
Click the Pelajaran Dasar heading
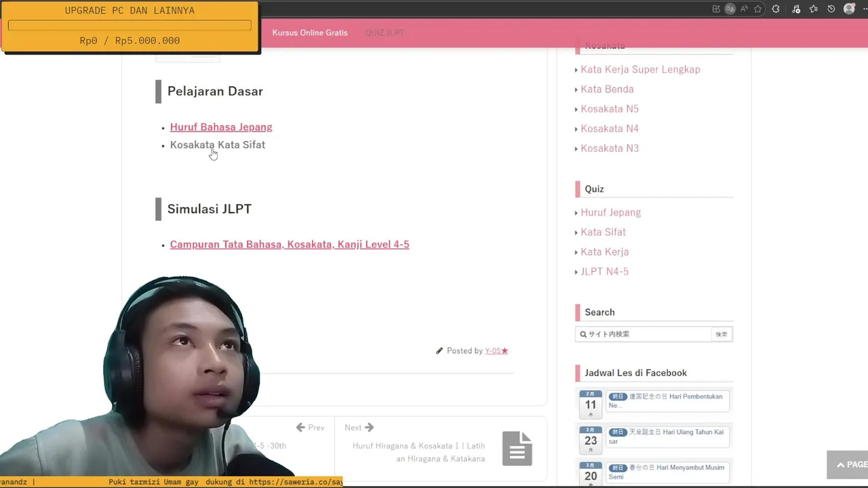coord(215,91)
